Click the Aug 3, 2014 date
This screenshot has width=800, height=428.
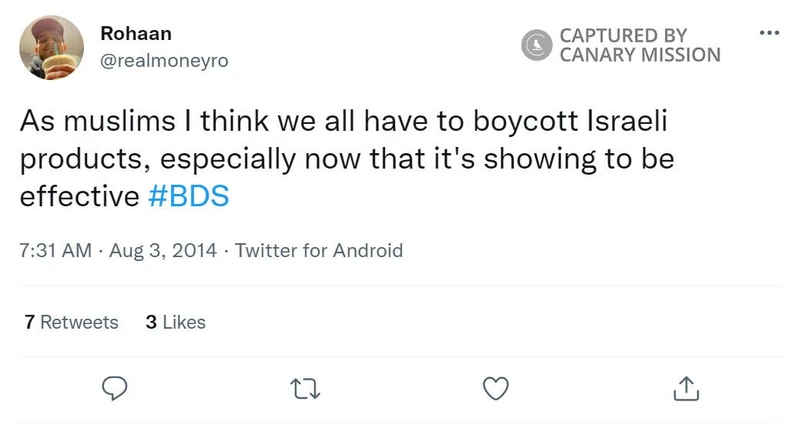(164, 250)
